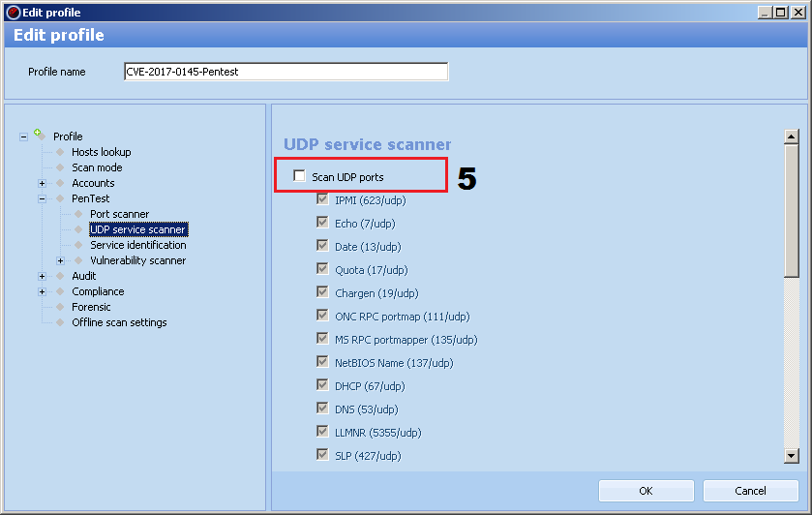Click into the Profile name field

coord(286,72)
